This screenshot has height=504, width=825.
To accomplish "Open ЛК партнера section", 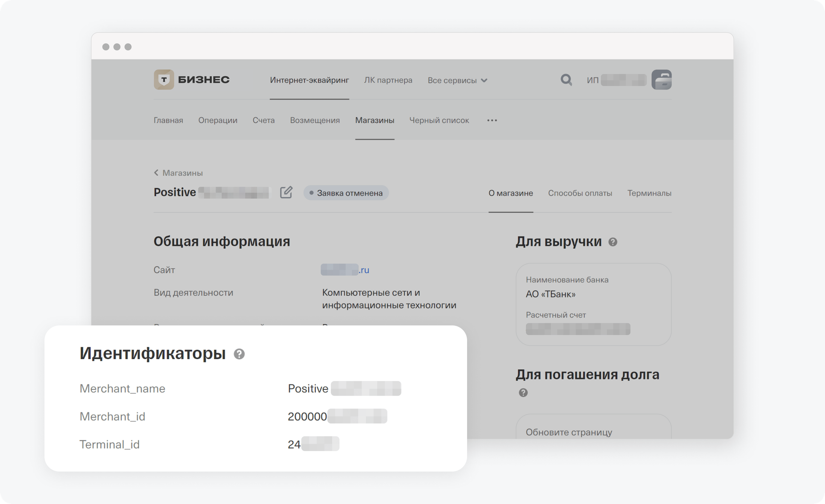I will pos(388,80).
